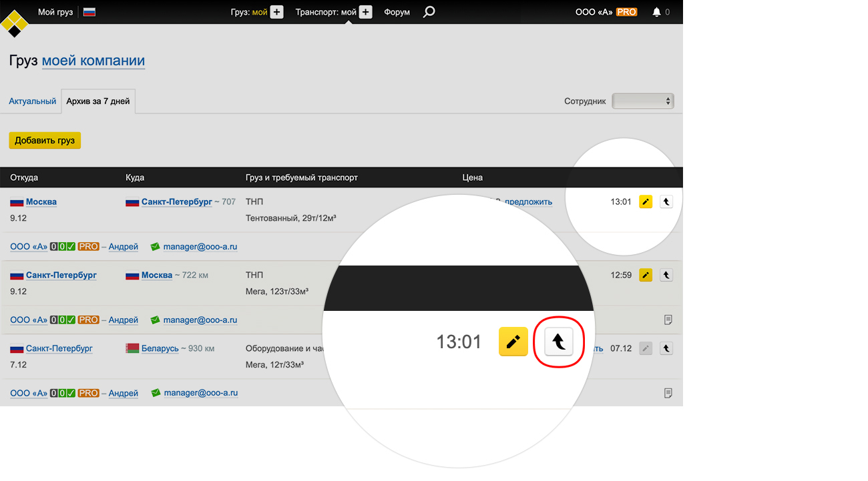Open Мой груз in the top bar
868x481 pixels.
pyautogui.click(x=55, y=12)
